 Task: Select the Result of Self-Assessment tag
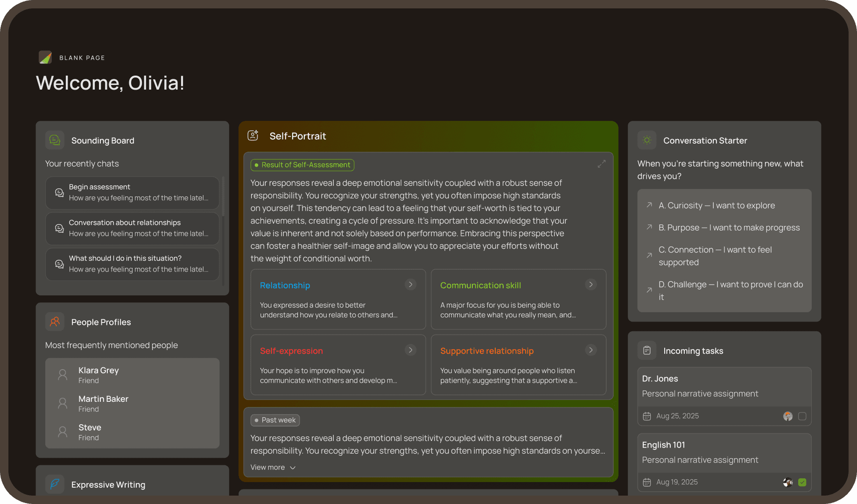click(x=302, y=165)
